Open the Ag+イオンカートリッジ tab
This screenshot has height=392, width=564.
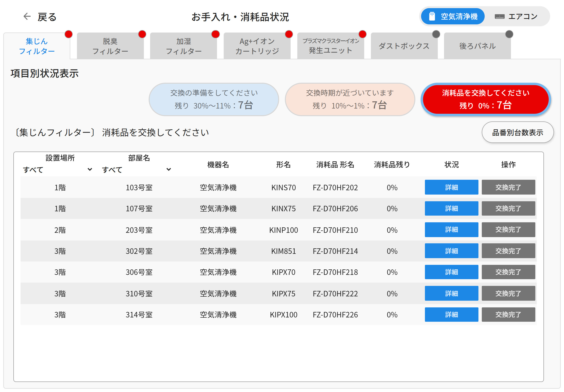257,46
